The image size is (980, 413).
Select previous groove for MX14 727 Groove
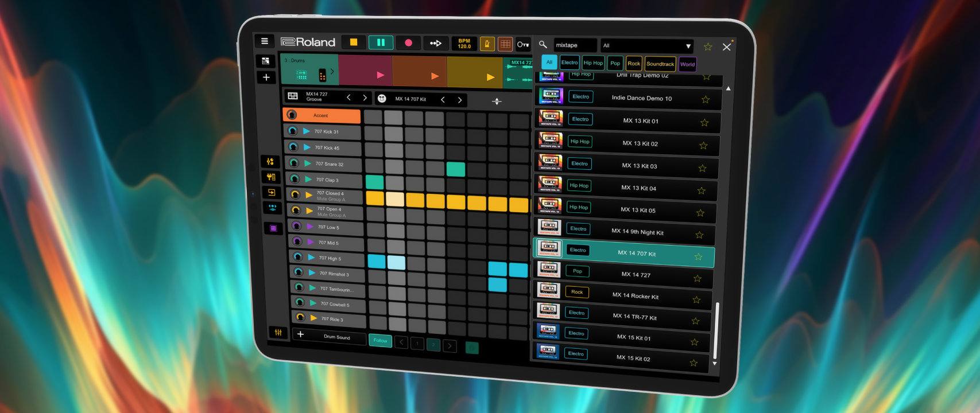point(348,98)
